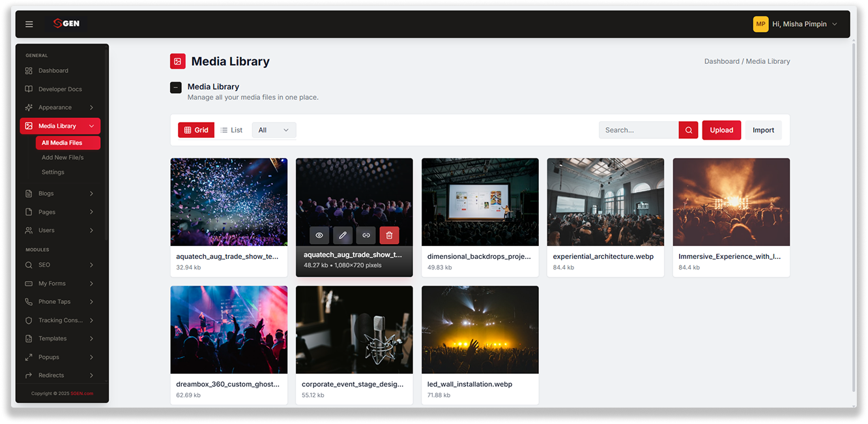Image resolution: width=868 pixels, height=424 pixels.
Task: Click the red trash delete icon
Action: (390, 235)
